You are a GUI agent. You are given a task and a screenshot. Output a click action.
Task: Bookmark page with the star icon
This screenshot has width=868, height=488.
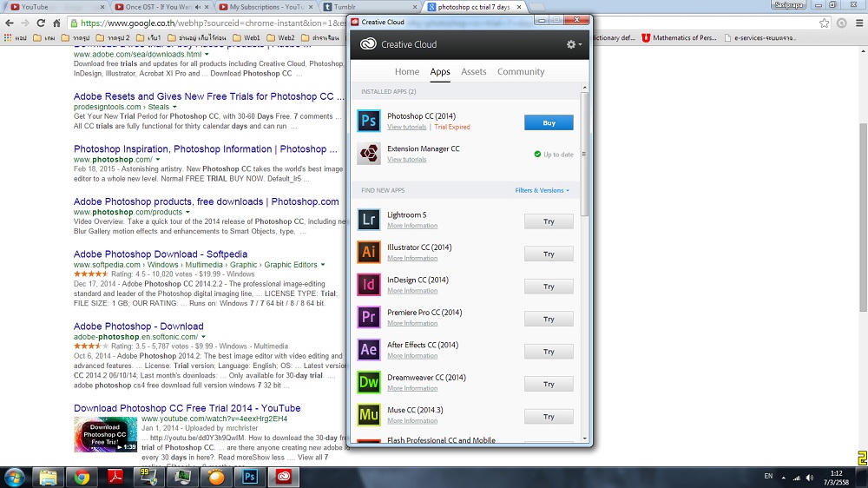(x=825, y=23)
